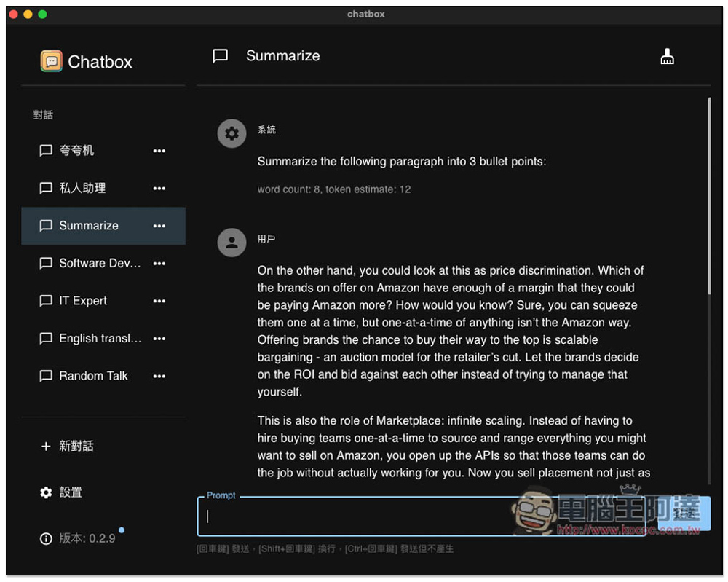Open the Software Dev conversation
This screenshot has width=728, height=582.
click(x=103, y=264)
